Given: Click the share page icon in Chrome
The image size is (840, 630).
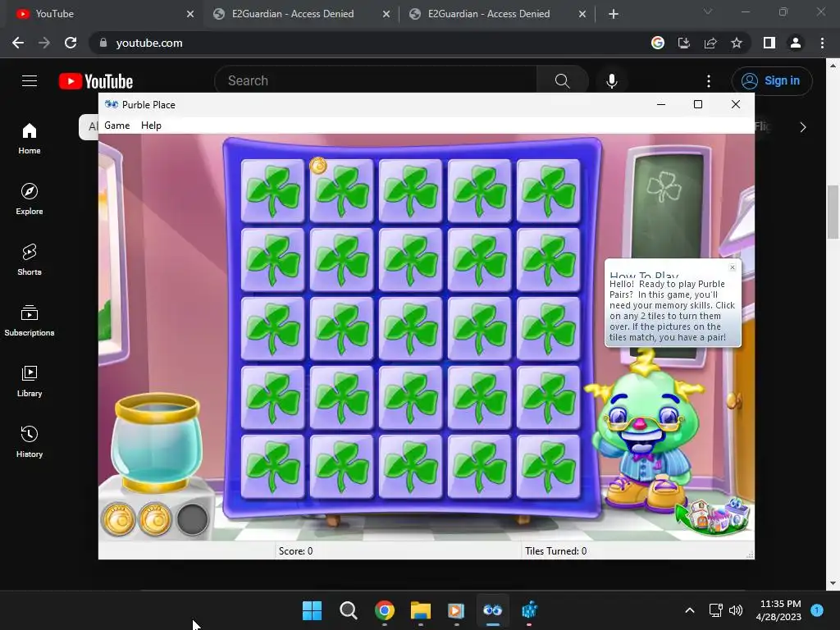Looking at the screenshot, I should (710, 43).
